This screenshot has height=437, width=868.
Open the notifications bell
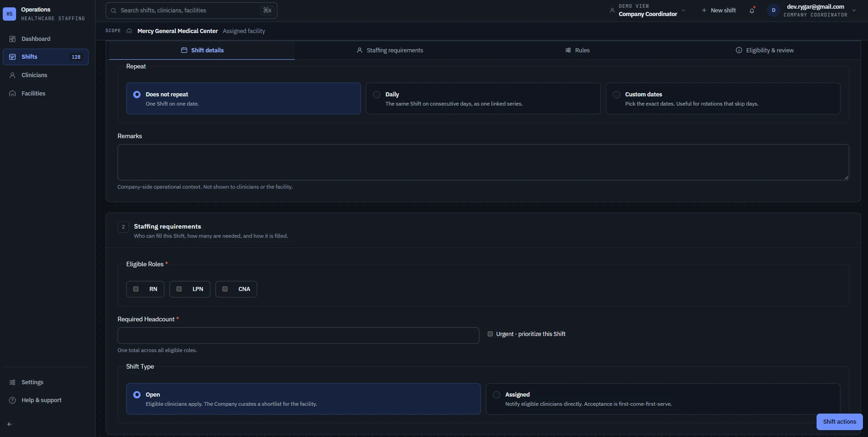coord(752,11)
